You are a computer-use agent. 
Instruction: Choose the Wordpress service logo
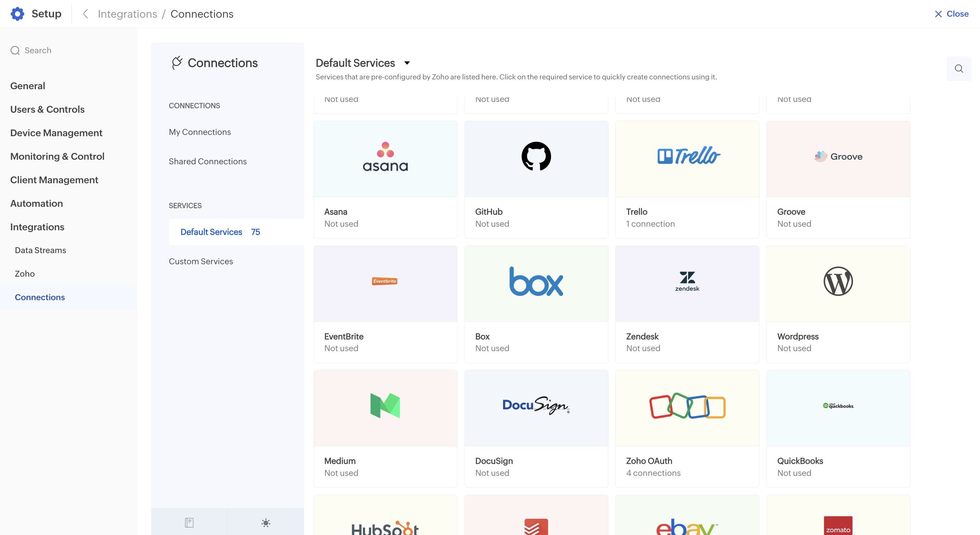(838, 282)
